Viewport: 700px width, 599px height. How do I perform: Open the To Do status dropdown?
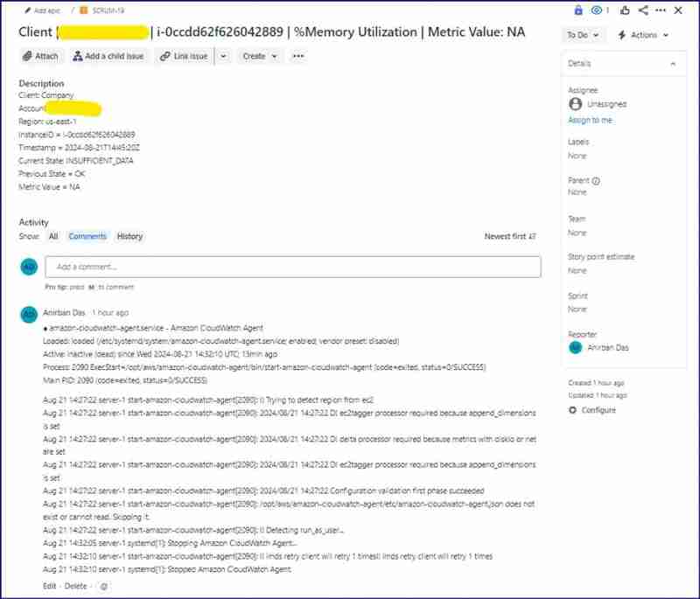(580, 35)
